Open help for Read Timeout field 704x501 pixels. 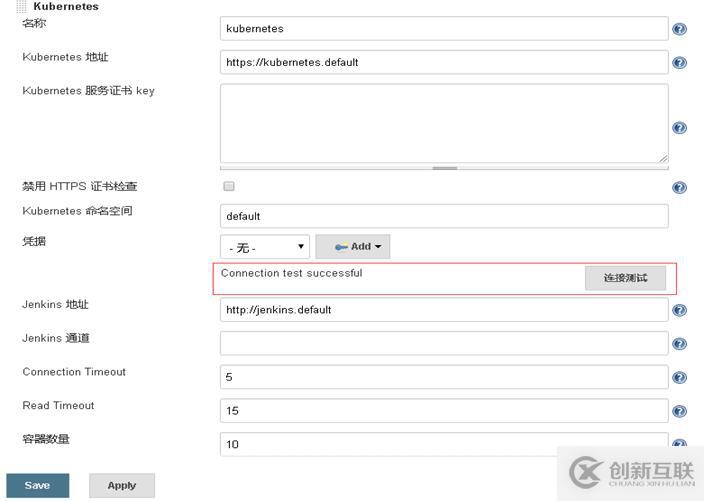tap(679, 411)
